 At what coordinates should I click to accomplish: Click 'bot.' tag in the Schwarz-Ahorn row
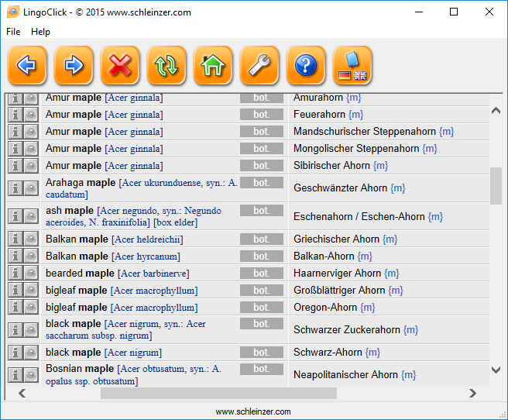[x=262, y=353]
